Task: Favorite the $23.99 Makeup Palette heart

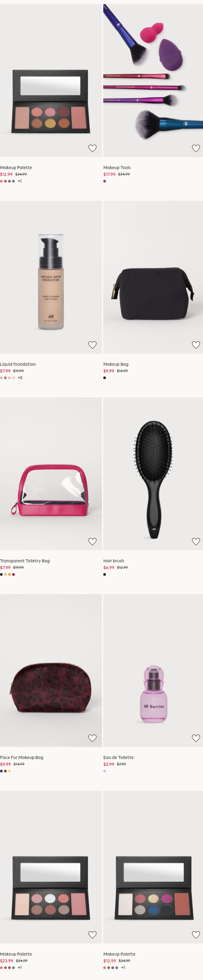Action: click(92, 935)
